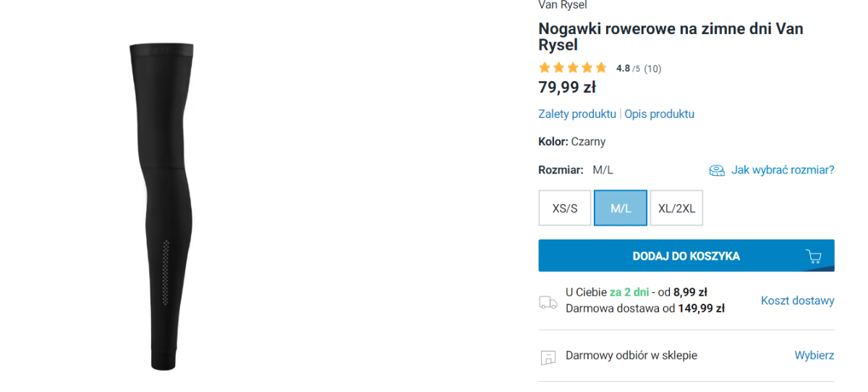Click the yellow star rating icons
Image resolution: width=868 pixels, height=392 pixels.
572,68
